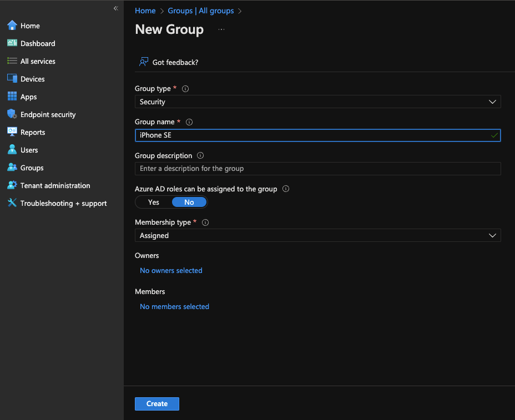This screenshot has height=420, width=515.
Task: Click the Got feedback icon
Action: tap(144, 62)
